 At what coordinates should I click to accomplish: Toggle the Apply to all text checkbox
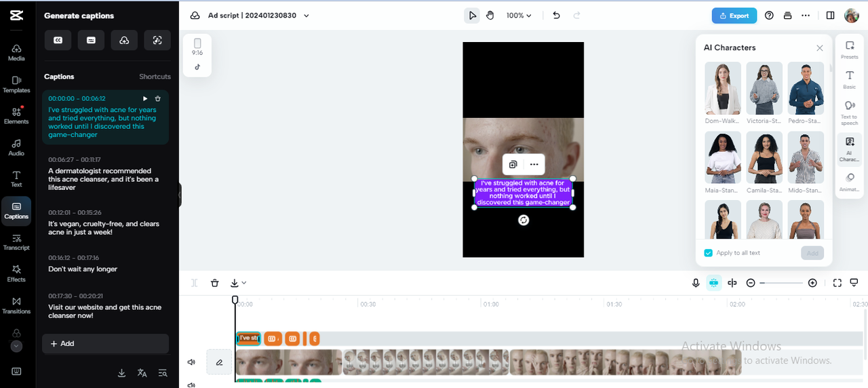(709, 253)
